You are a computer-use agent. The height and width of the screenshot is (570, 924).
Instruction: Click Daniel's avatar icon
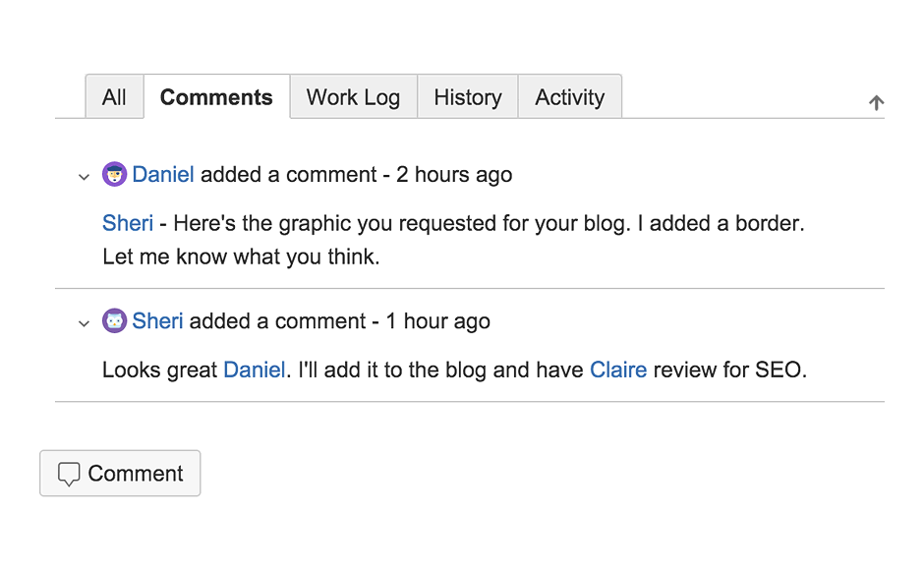(115, 175)
